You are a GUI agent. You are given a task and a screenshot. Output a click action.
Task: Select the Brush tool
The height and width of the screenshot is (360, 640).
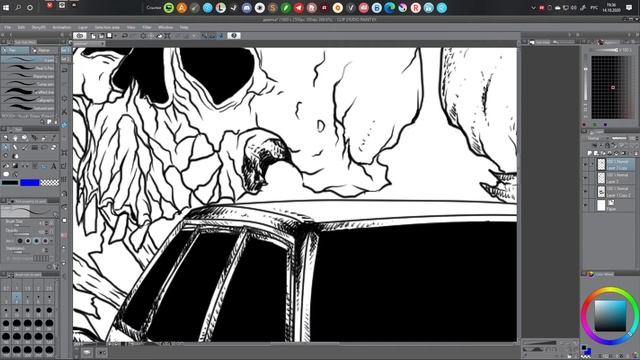click(x=25, y=147)
